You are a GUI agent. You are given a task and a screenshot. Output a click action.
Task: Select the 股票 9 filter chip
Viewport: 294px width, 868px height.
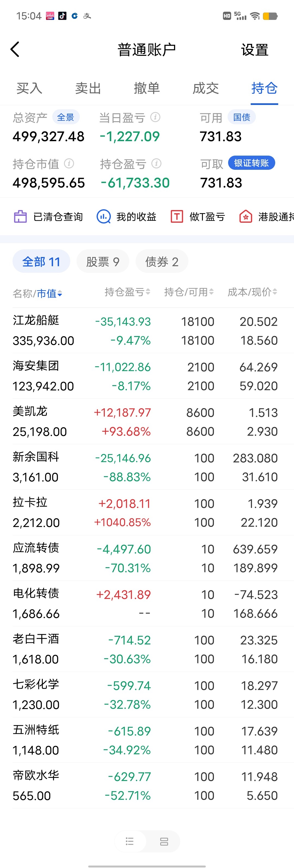point(103,261)
